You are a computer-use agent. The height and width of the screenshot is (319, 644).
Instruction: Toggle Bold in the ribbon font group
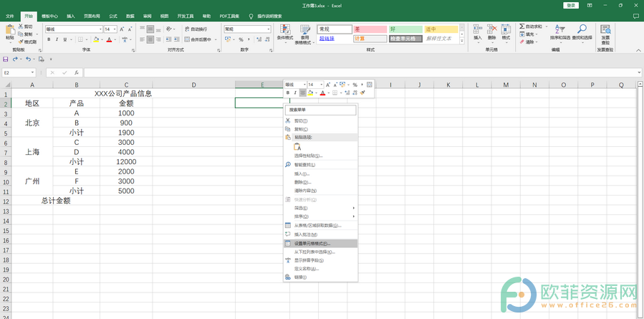49,39
